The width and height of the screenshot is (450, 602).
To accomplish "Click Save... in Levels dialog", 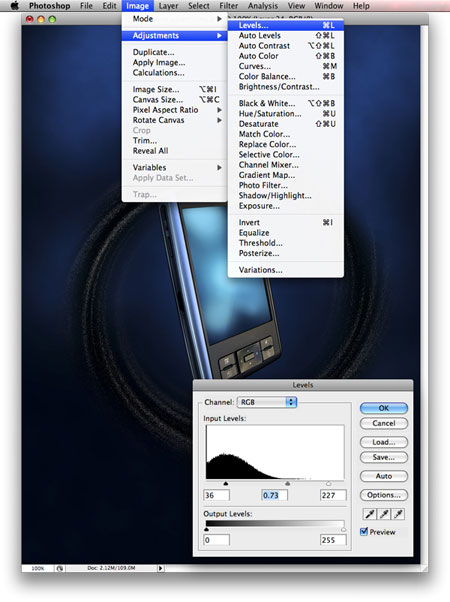I will click(384, 457).
